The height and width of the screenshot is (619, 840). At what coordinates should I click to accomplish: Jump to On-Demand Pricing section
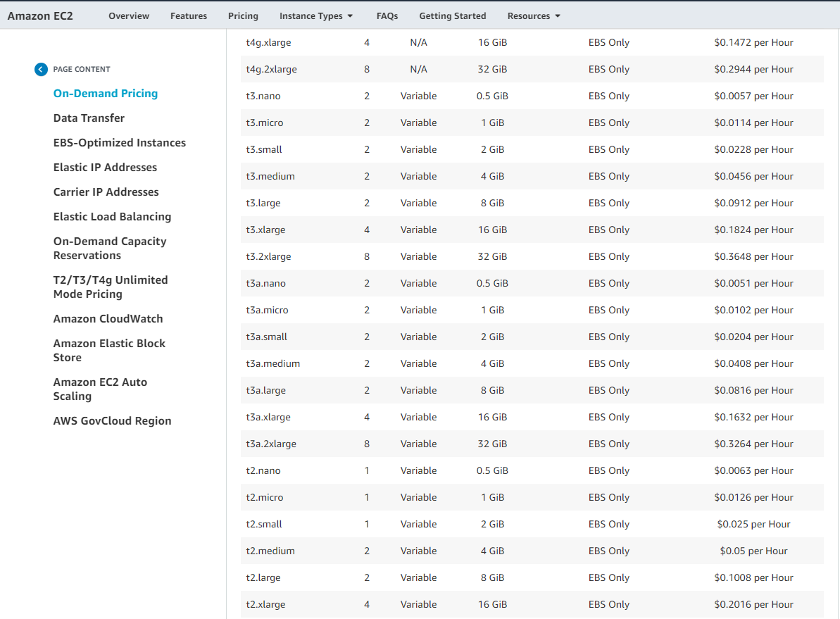pyautogui.click(x=106, y=93)
